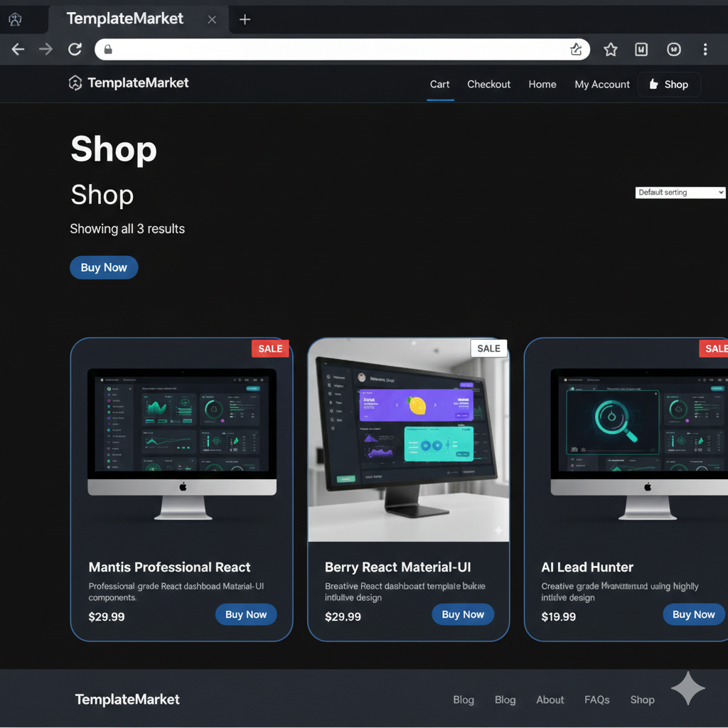Reload the current page
The image size is (728, 728).
coord(74,49)
